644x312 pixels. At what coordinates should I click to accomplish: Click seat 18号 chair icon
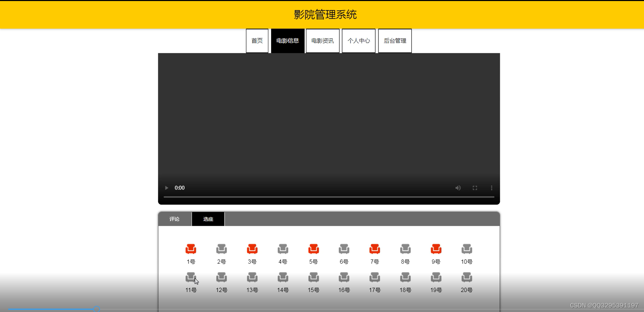tap(405, 277)
